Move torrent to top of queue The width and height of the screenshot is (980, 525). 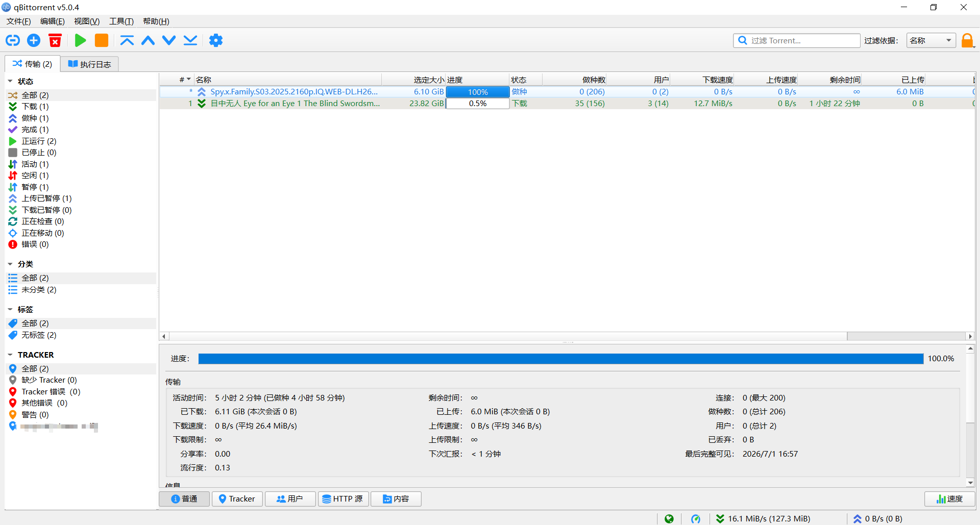[x=127, y=40]
